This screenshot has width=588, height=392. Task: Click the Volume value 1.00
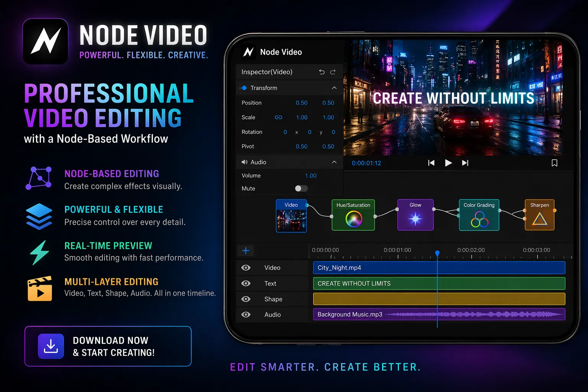click(311, 176)
